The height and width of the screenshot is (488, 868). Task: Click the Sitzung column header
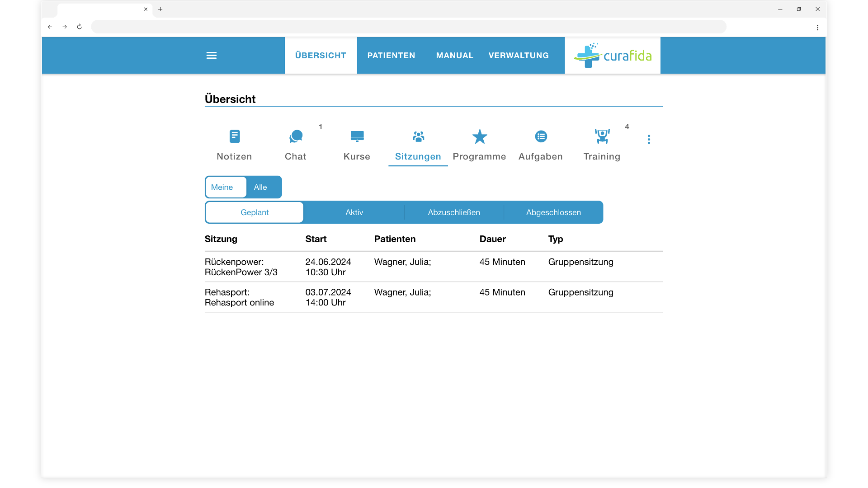(x=221, y=239)
